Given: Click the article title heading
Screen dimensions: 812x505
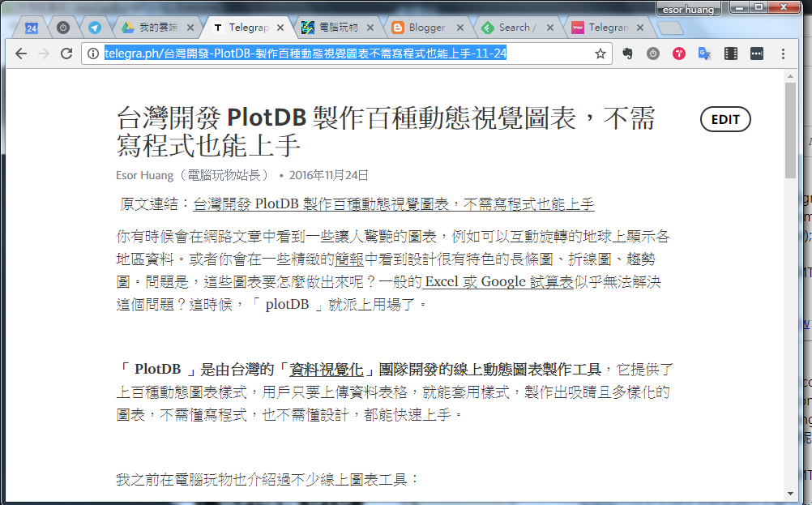Looking at the screenshot, I should [x=386, y=131].
